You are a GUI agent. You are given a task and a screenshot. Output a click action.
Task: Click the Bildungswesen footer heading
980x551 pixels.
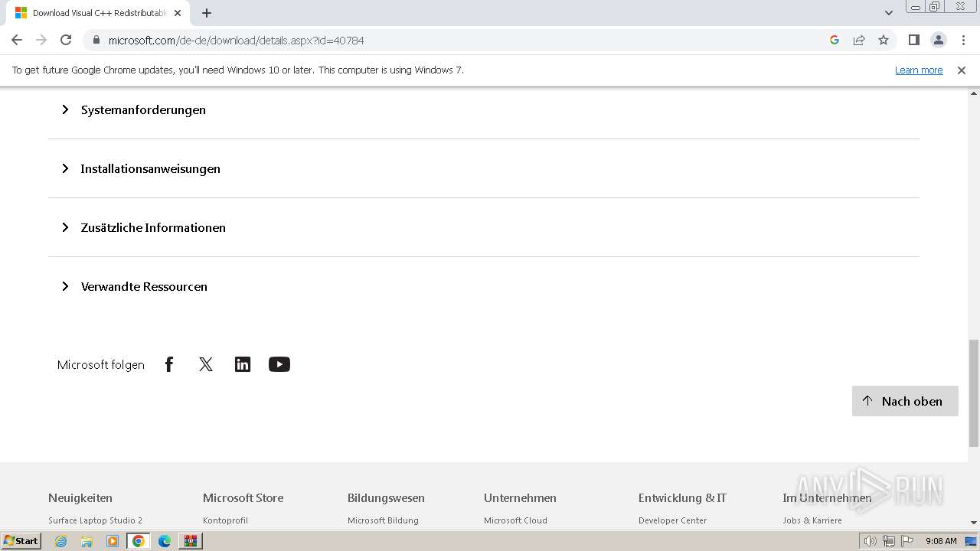click(386, 497)
